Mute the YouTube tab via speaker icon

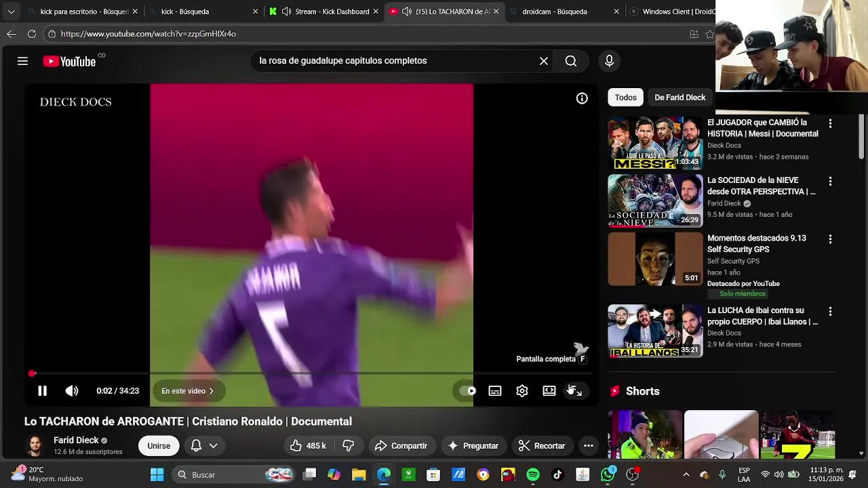click(406, 12)
